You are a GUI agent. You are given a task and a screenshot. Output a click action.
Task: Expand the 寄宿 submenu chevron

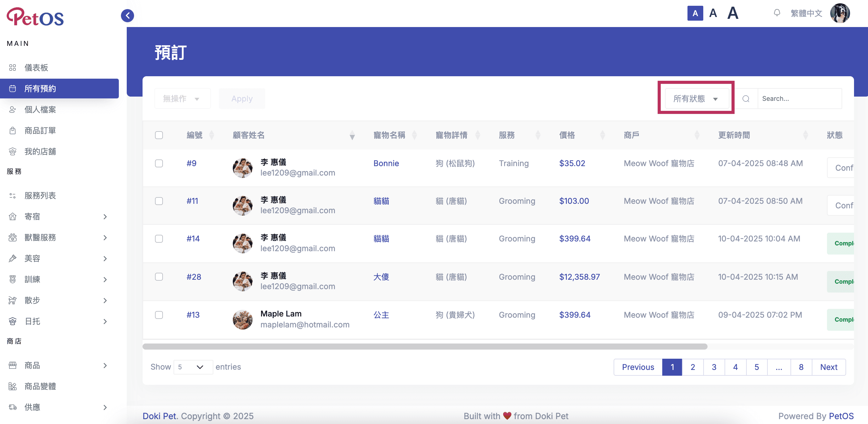pos(105,217)
